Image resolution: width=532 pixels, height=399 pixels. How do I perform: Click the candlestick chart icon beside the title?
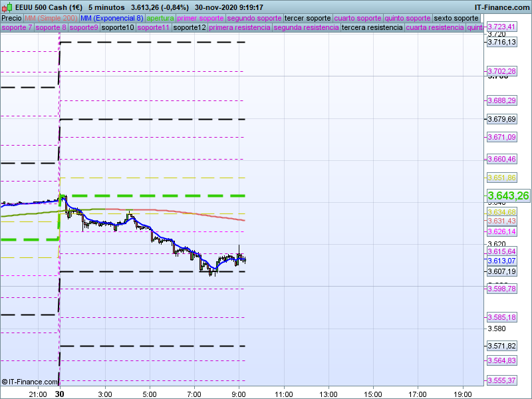tap(7, 7)
